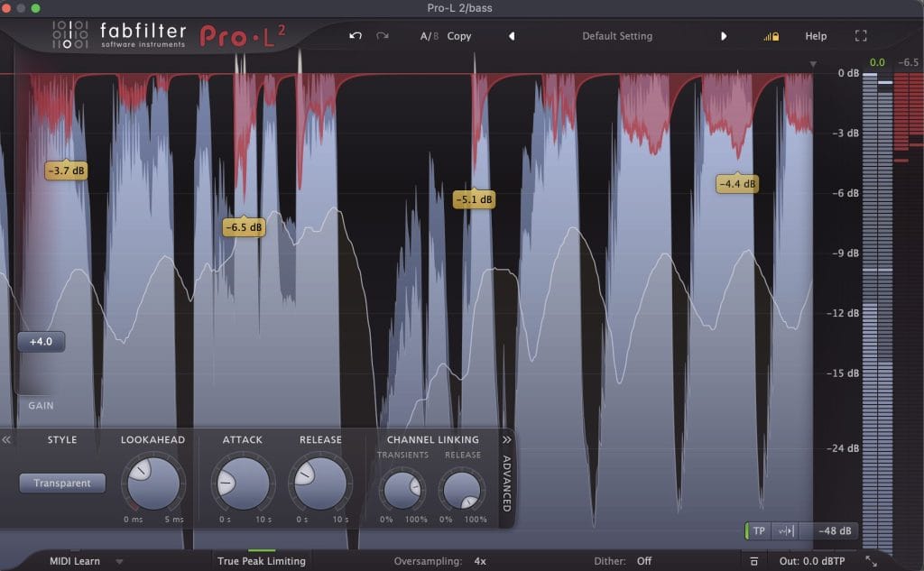Toggle the TP true peak meter button

759,531
